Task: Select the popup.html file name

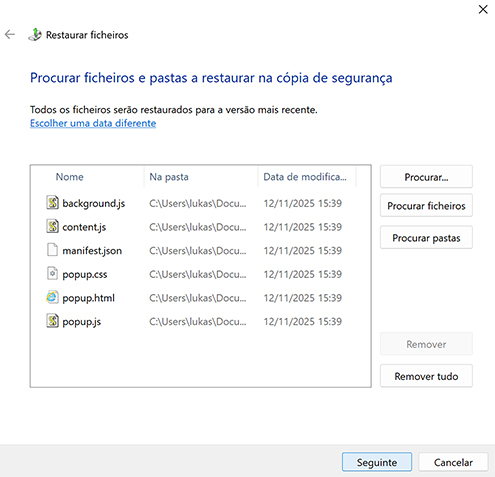Action: click(88, 298)
